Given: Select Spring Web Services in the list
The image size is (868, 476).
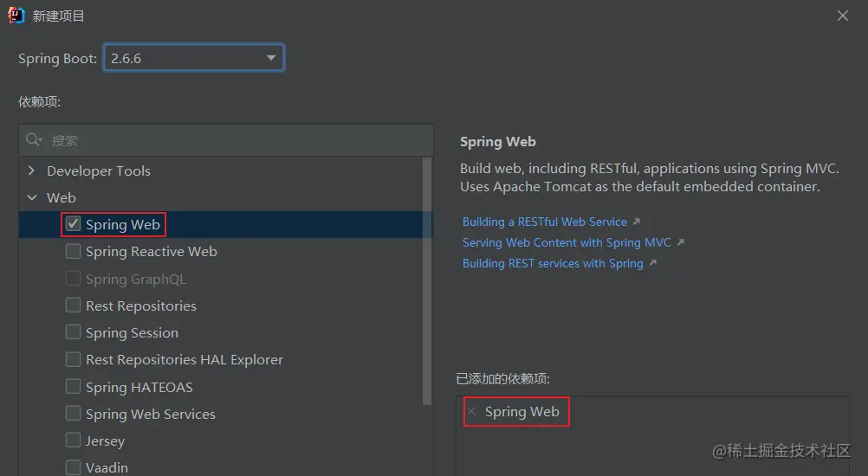Looking at the screenshot, I should point(150,415).
